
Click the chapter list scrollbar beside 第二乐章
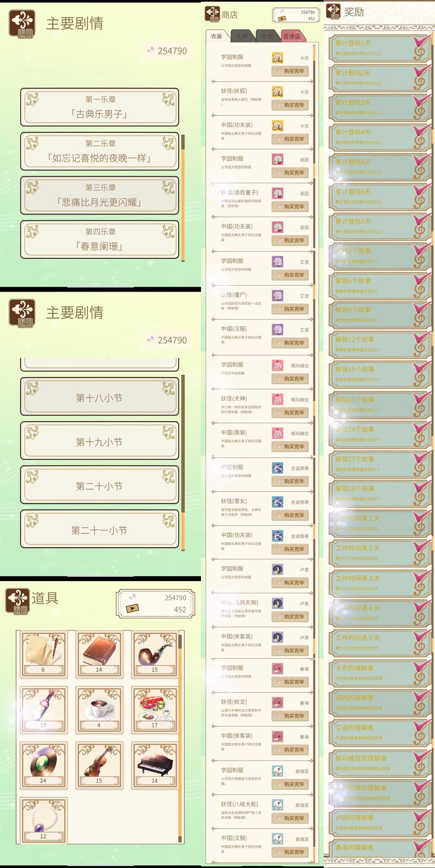pyautogui.click(x=183, y=198)
